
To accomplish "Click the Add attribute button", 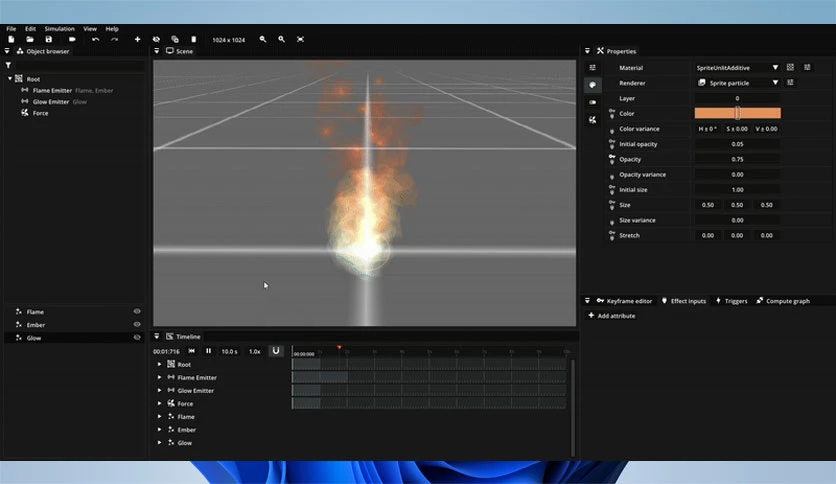I will [x=612, y=316].
